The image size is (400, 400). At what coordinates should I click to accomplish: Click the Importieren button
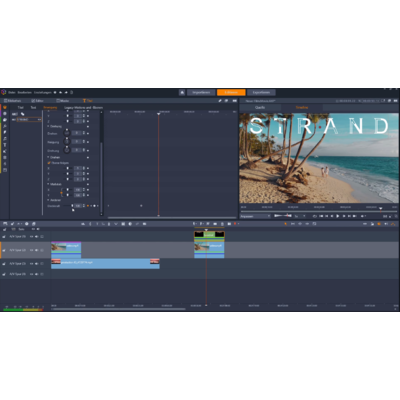(x=201, y=92)
